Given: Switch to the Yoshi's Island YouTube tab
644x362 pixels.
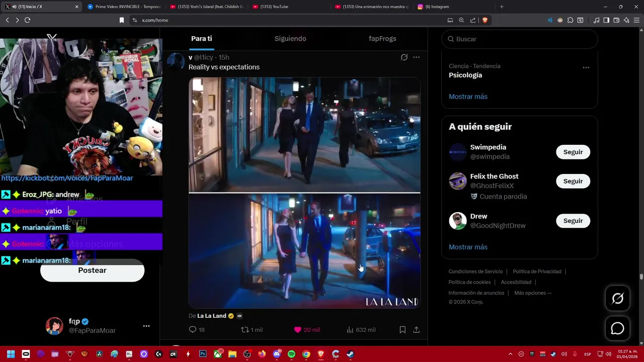Looking at the screenshot, I should click(x=206, y=7).
